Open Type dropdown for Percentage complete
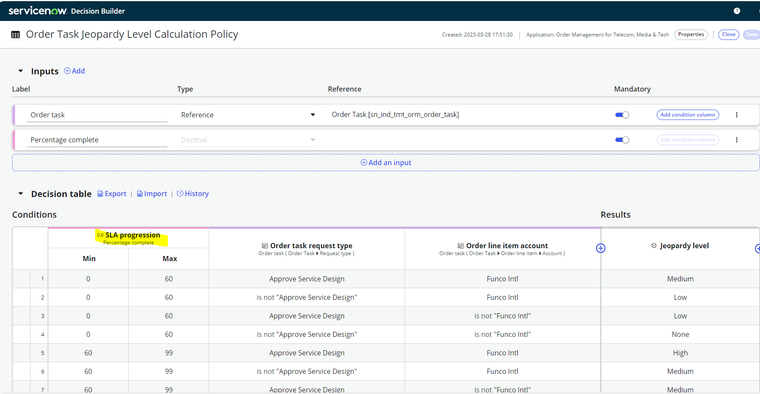Image resolution: width=760 pixels, height=394 pixels. (248, 140)
